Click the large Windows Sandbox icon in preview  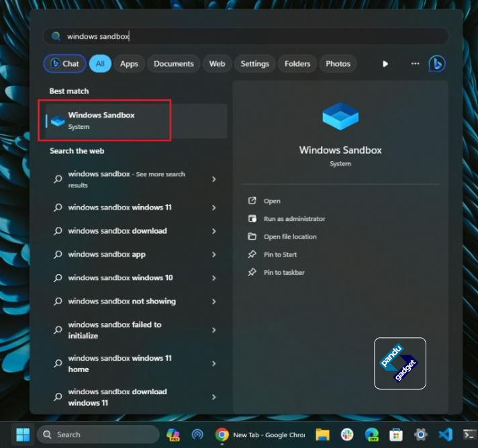point(340,116)
